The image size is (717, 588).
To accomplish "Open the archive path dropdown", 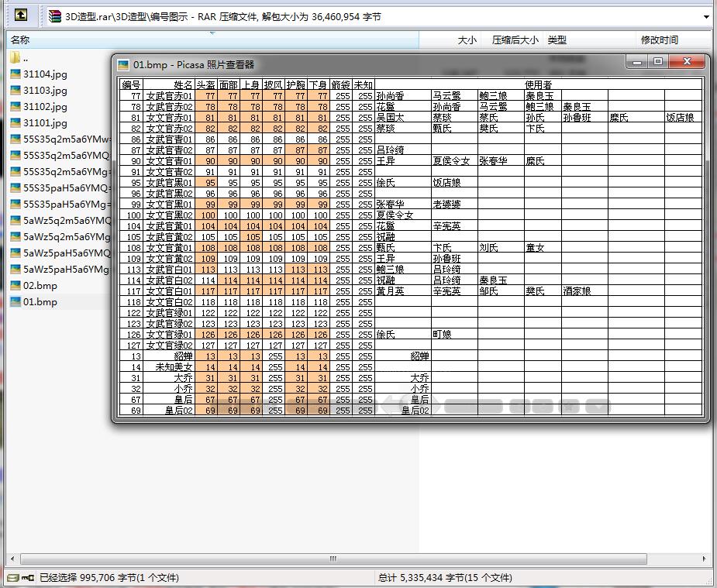I will pyautogui.click(x=706, y=16).
